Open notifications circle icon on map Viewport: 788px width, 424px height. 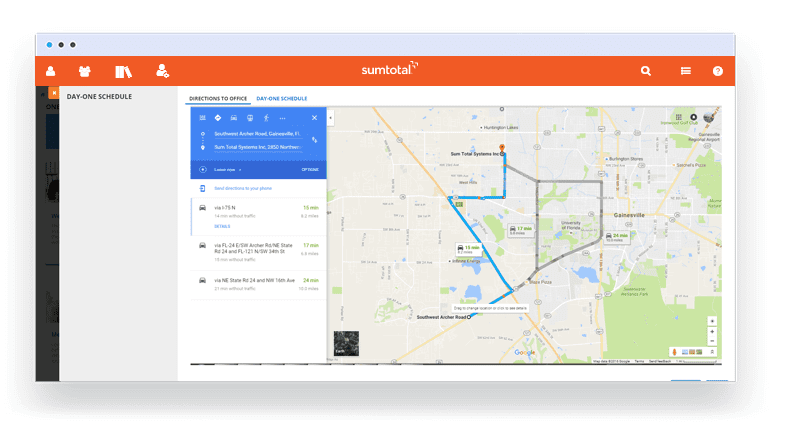coord(694,117)
